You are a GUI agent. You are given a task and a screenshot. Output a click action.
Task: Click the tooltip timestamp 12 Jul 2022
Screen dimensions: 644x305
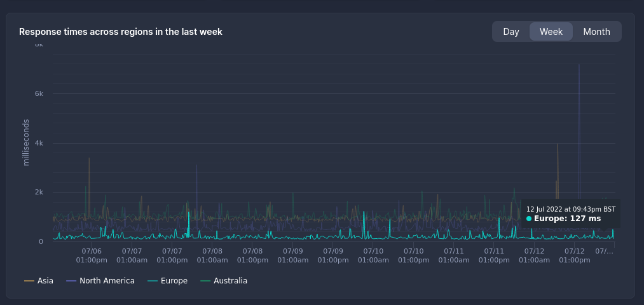coord(571,209)
